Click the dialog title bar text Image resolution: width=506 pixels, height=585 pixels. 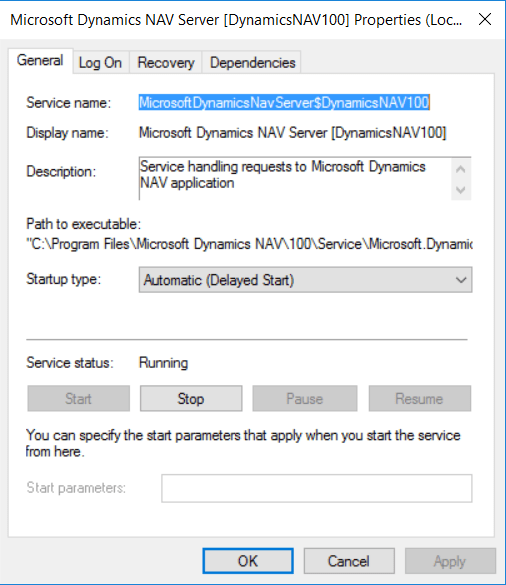click(x=236, y=19)
